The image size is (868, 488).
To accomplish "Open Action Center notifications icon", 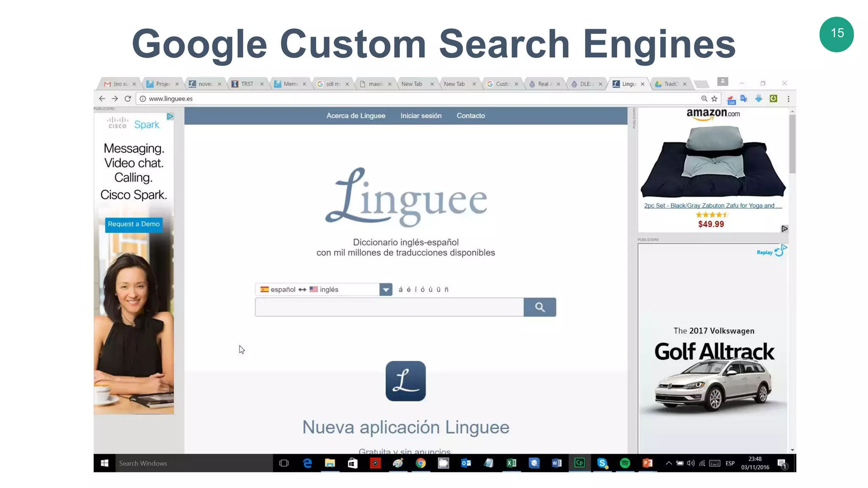I will [x=782, y=464].
